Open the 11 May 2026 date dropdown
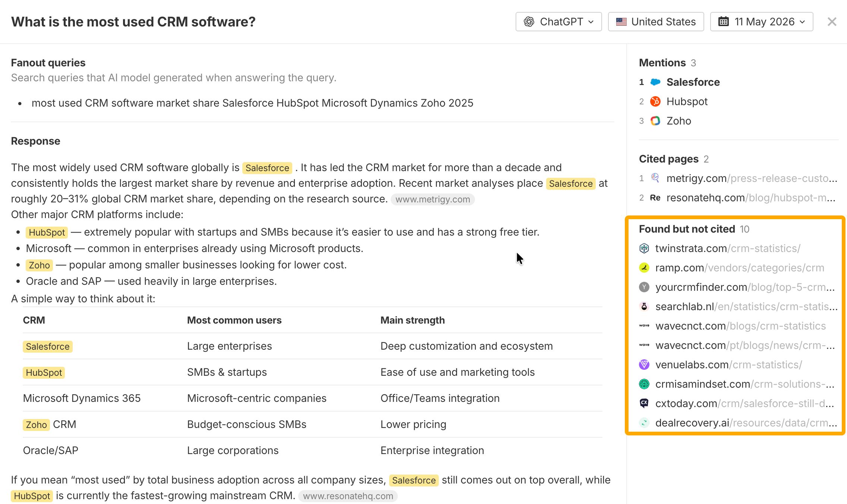The image size is (847, 504). pos(761,22)
